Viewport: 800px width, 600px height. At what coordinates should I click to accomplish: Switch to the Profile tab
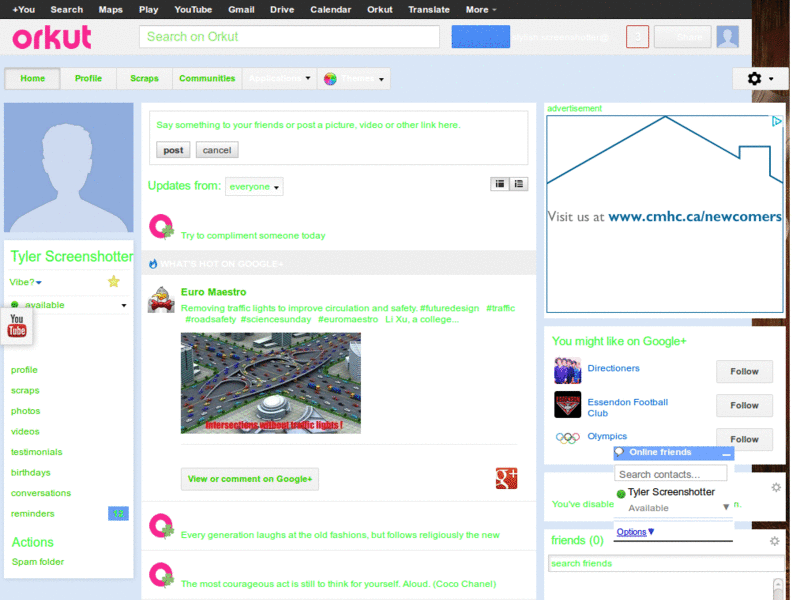coord(88,79)
